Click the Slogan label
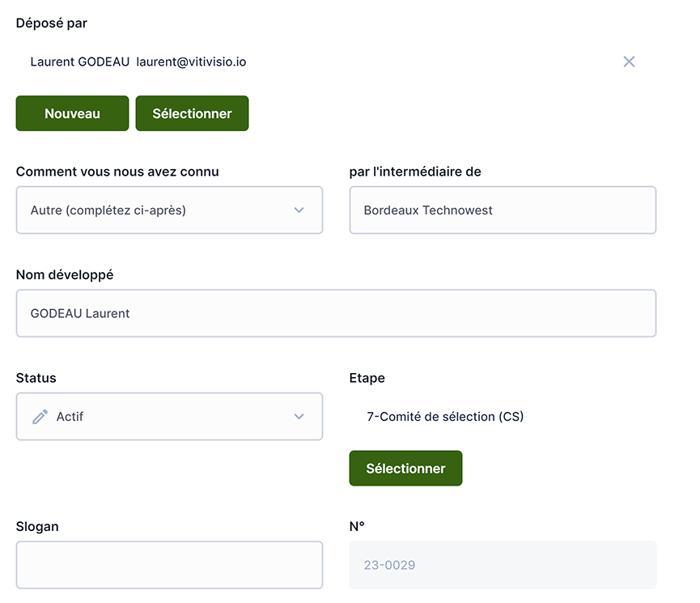This screenshot has width=700, height=603. [37, 526]
